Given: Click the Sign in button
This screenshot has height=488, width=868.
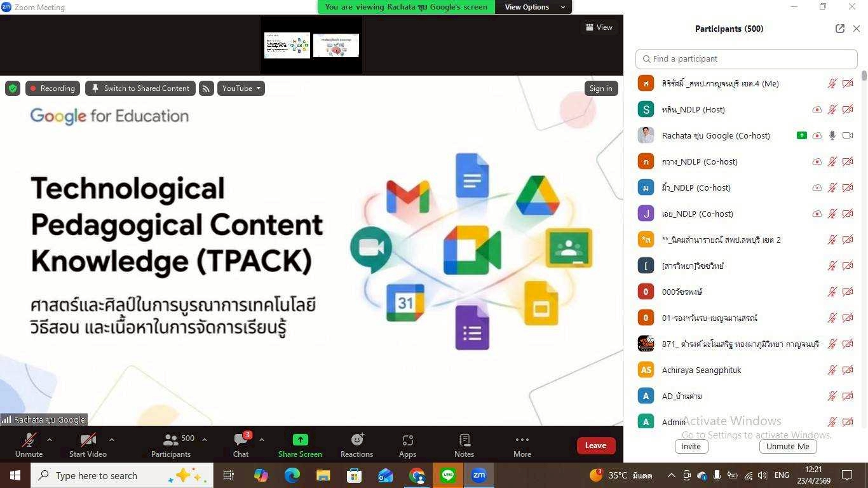Looking at the screenshot, I should [600, 88].
